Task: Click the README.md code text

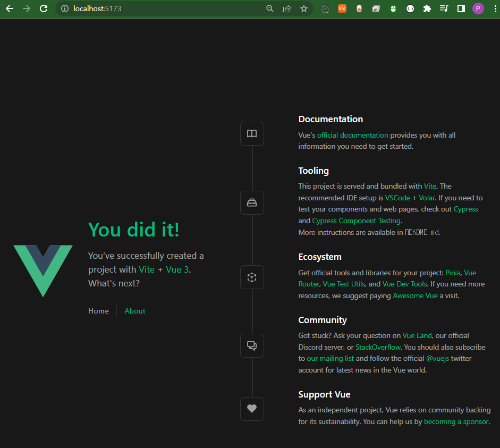Action: (422, 232)
